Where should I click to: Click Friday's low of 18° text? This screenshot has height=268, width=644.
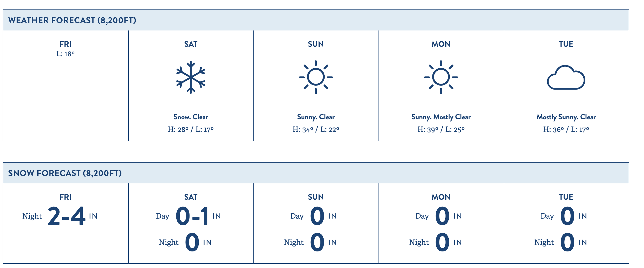(x=65, y=54)
